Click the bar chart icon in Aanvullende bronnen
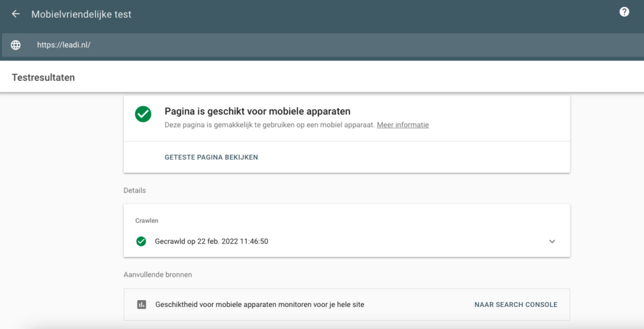Viewport: 644px width, 329px height. [142, 304]
